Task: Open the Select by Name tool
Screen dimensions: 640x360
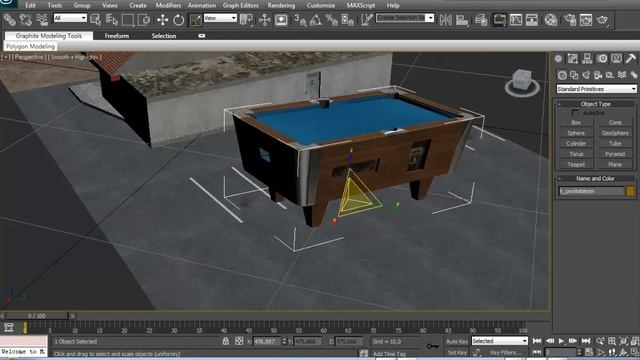Action: click(111, 20)
